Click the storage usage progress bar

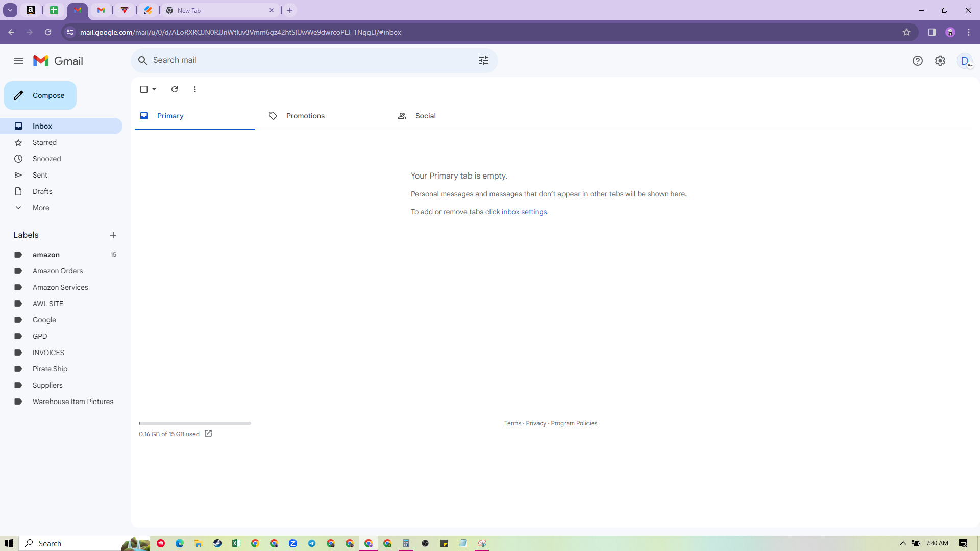pyautogui.click(x=195, y=423)
